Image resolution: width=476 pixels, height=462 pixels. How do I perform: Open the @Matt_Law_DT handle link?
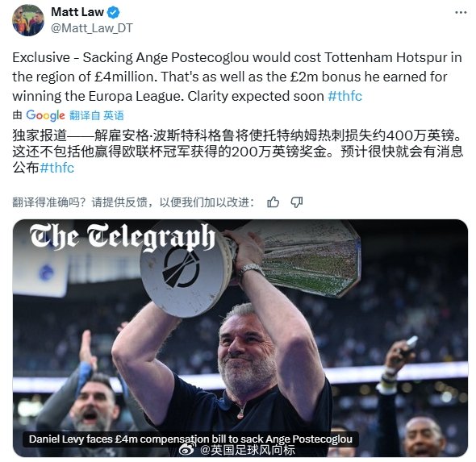(x=92, y=28)
